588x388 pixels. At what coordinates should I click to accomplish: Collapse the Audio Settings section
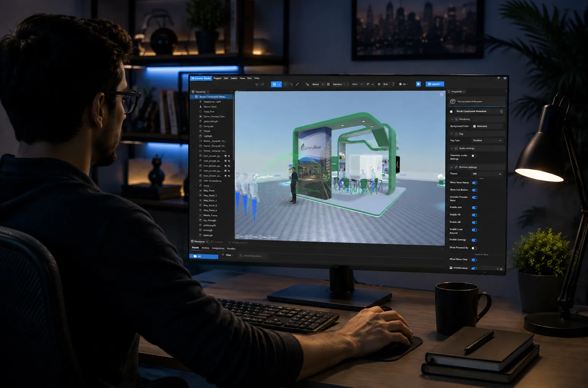coord(452,148)
